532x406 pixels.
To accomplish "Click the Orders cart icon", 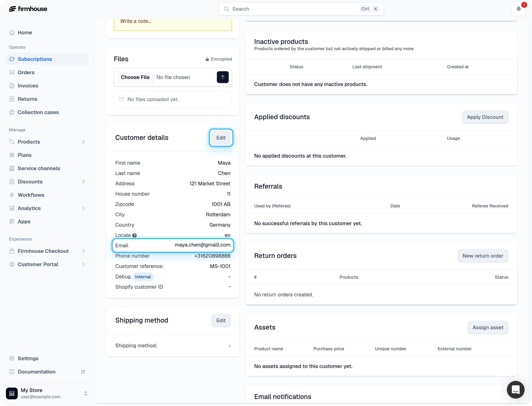I will [x=12, y=72].
